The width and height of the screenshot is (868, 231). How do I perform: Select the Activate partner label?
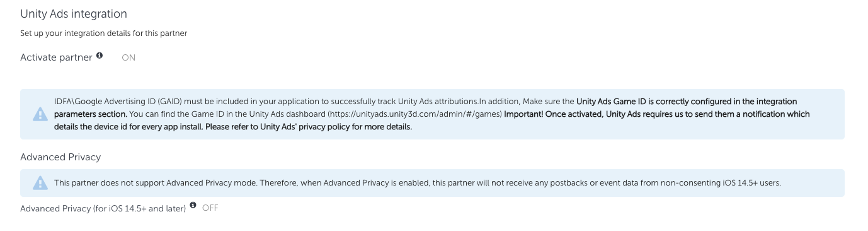point(57,57)
